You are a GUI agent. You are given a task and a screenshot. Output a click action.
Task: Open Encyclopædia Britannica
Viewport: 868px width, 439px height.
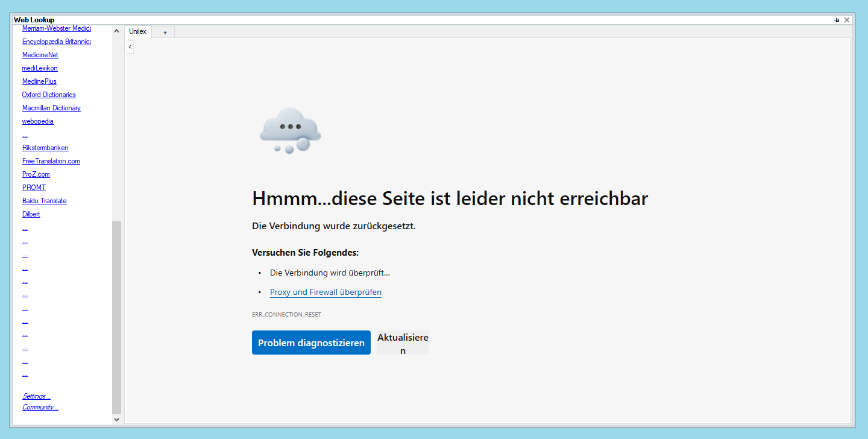coord(56,42)
